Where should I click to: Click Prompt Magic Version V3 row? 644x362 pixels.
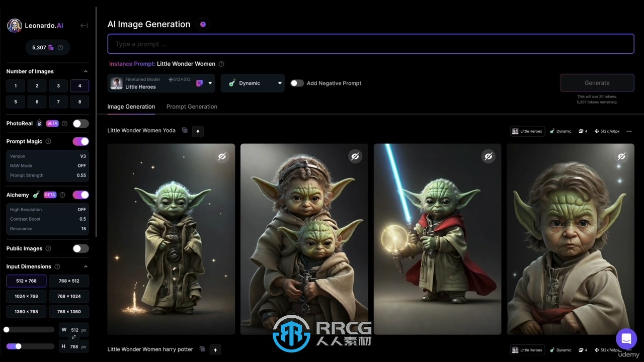(48, 156)
